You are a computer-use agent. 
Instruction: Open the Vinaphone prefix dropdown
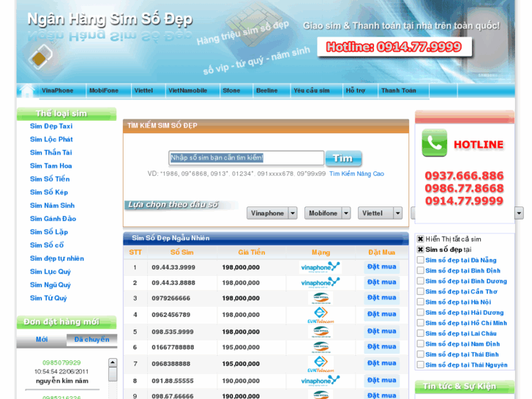[271, 213]
